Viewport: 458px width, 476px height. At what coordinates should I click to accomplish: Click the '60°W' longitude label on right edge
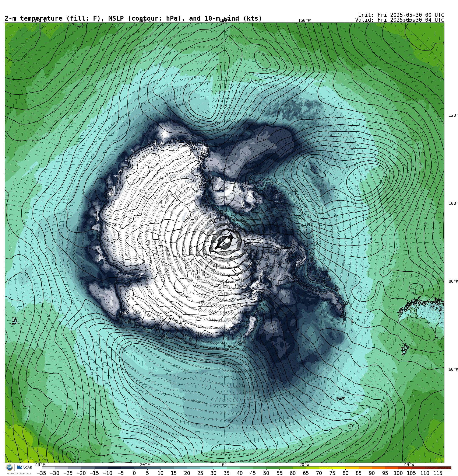453,369
